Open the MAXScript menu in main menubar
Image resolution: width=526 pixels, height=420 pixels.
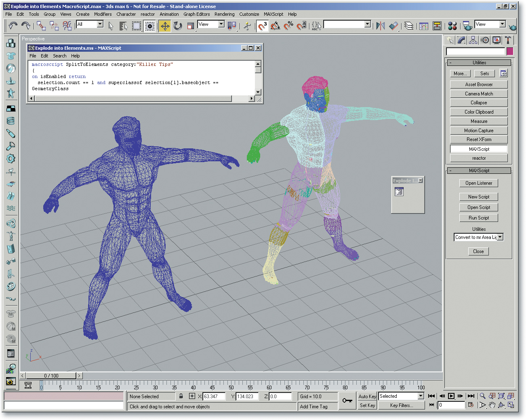(x=274, y=14)
